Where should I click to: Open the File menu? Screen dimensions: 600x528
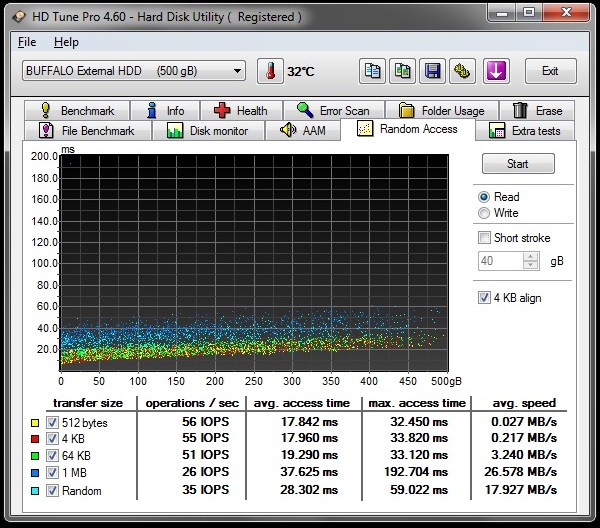27,43
